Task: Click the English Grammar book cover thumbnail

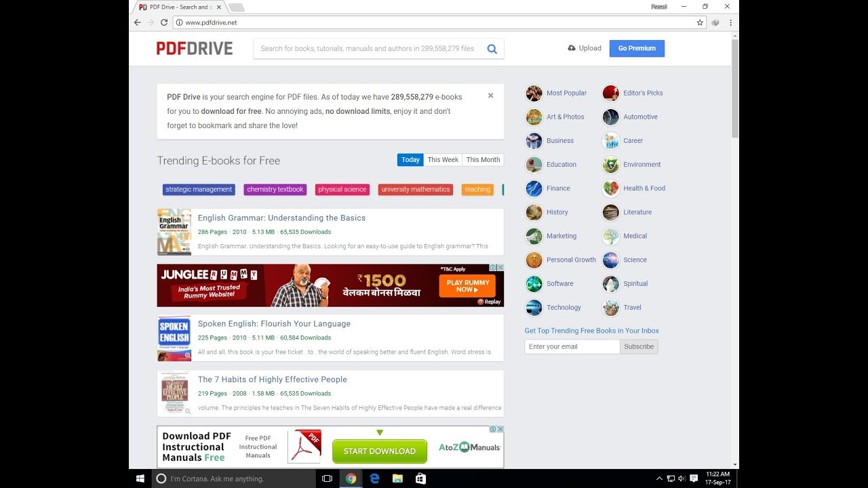Action: pyautogui.click(x=174, y=232)
